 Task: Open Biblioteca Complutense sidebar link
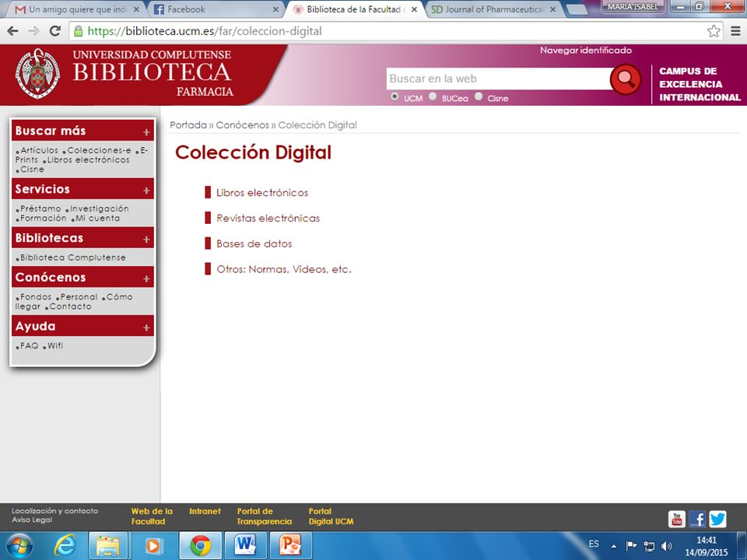pos(72,257)
